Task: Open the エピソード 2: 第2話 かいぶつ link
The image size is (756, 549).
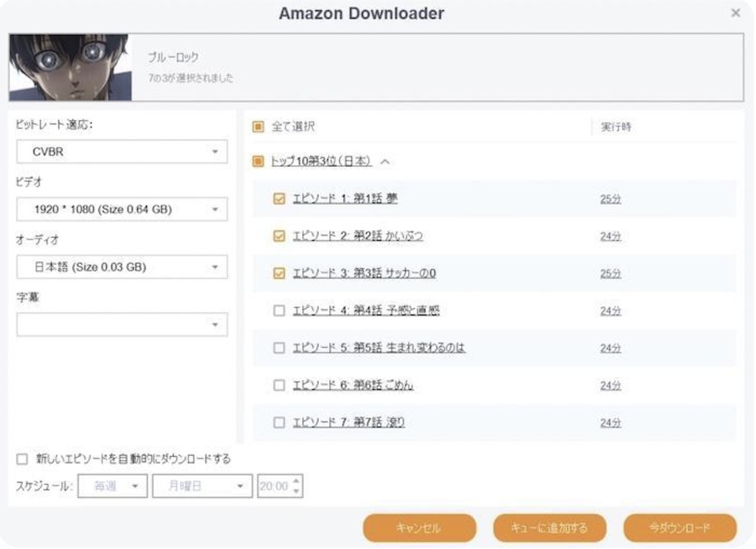Action: pos(358,236)
